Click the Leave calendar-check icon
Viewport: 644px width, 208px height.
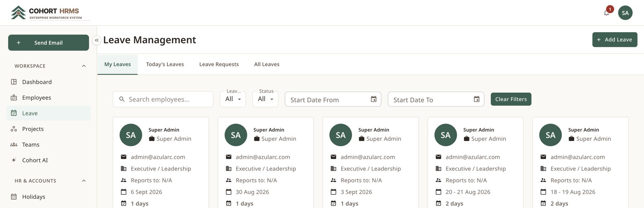pyautogui.click(x=14, y=113)
